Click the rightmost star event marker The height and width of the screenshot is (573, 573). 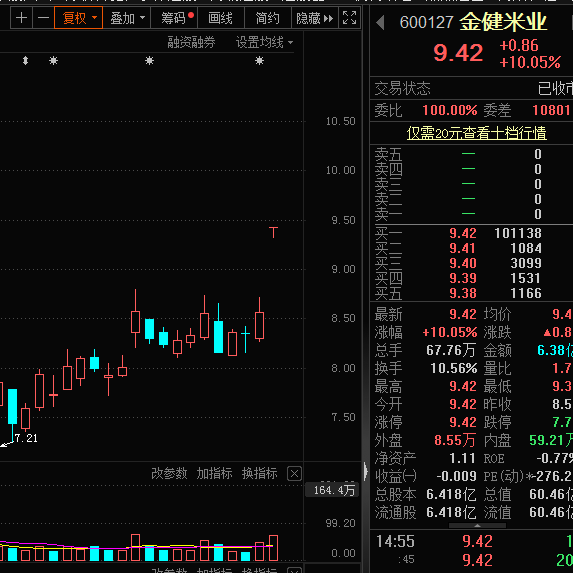[259, 61]
